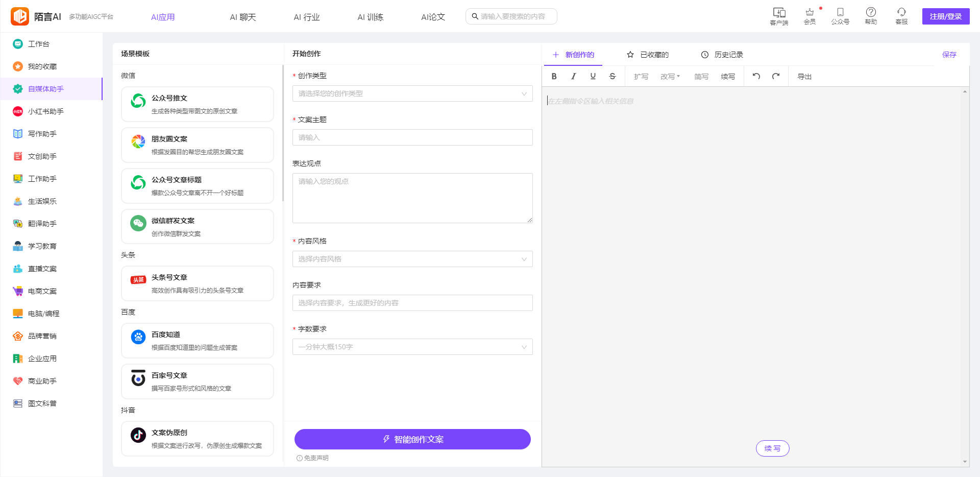
Task: Click the 注册/登录 button
Action: coord(946,16)
